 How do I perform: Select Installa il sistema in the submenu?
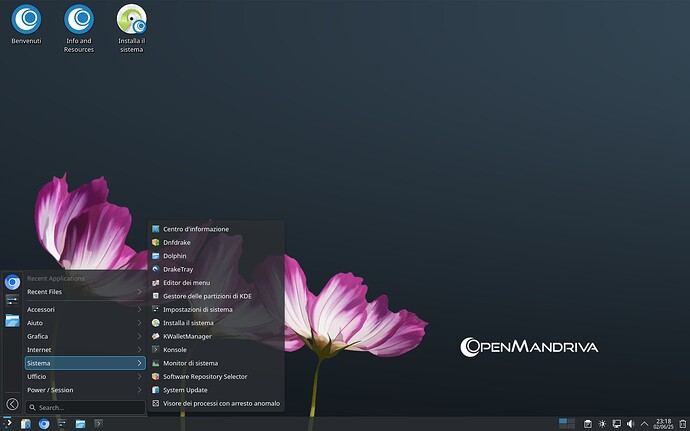[x=216, y=323]
